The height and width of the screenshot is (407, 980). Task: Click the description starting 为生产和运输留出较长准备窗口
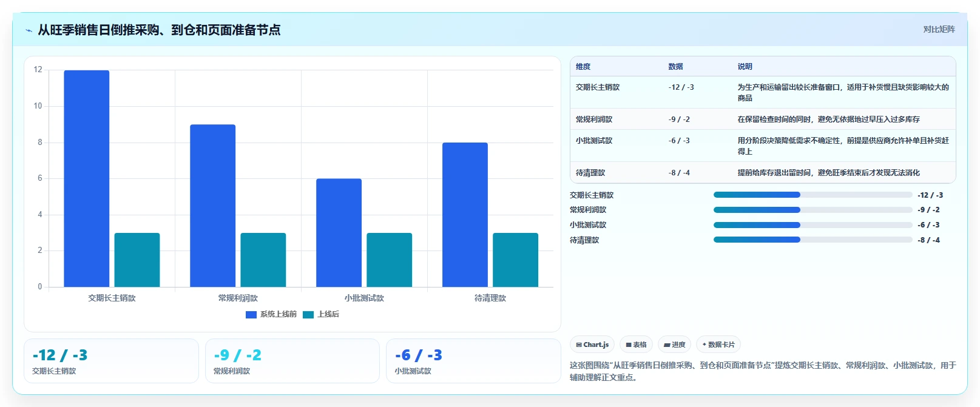843,93
